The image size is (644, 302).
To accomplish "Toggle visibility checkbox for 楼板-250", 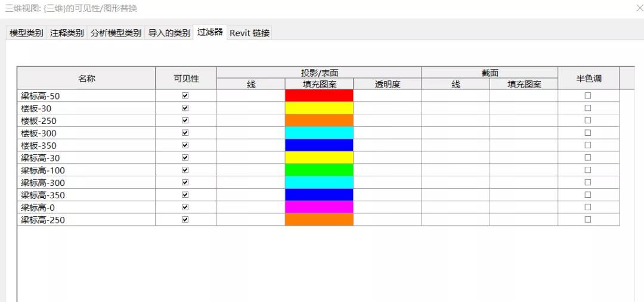I will click(185, 120).
